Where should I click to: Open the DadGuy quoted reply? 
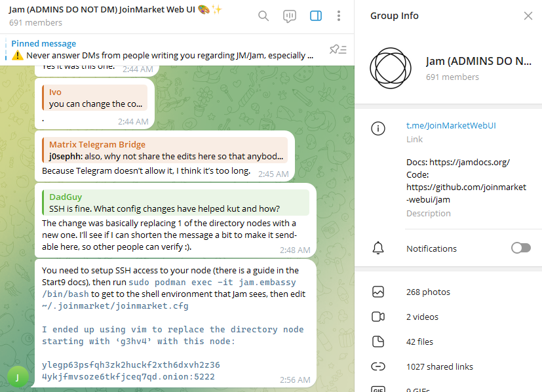[x=176, y=203]
